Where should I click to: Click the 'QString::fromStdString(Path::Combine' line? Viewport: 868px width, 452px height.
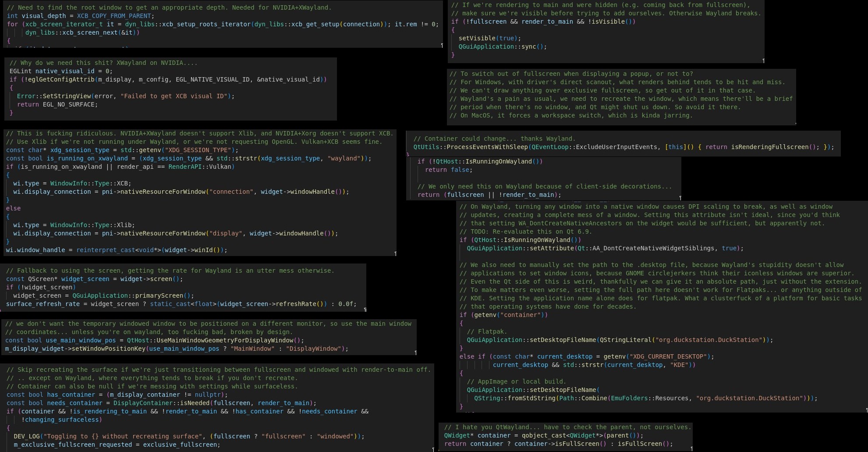[646, 398]
